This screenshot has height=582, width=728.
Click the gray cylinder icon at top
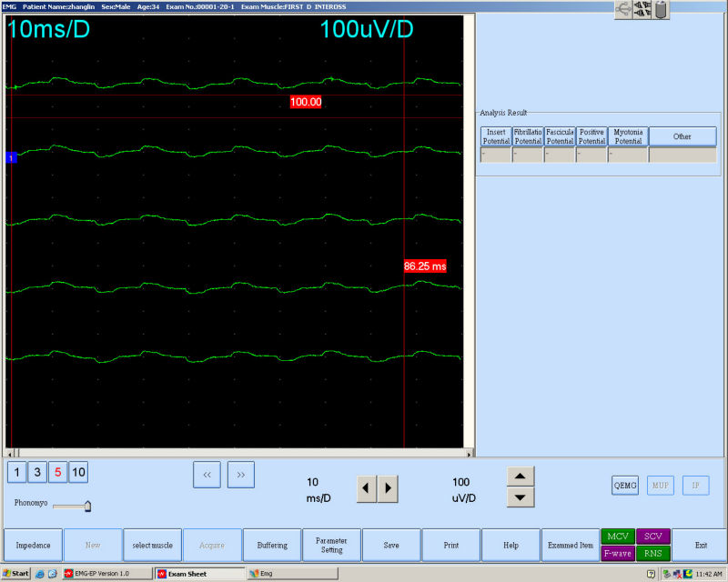(662, 9)
